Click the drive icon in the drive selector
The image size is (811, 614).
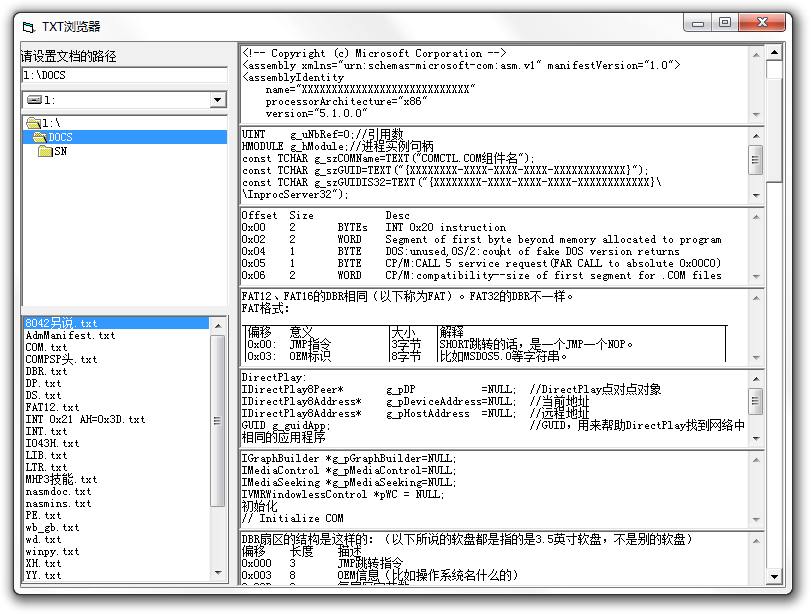pyautogui.click(x=34, y=100)
